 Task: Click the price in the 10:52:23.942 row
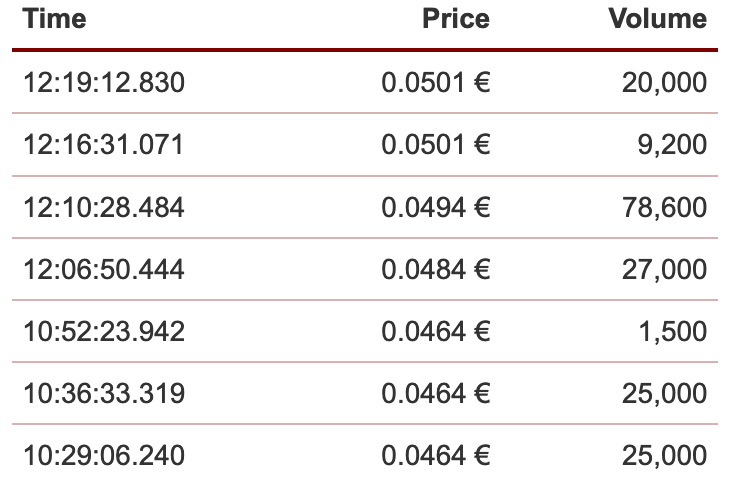(x=436, y=332)
